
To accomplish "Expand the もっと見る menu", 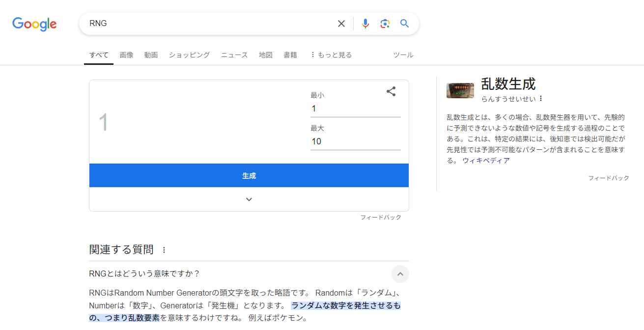I will pyautogui.click(x=331, y=55).
